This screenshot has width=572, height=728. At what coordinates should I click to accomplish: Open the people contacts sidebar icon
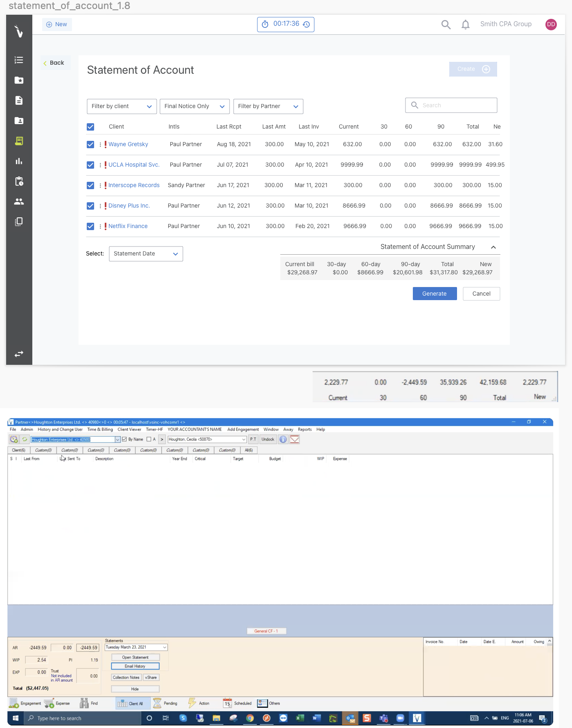point(19,201)
